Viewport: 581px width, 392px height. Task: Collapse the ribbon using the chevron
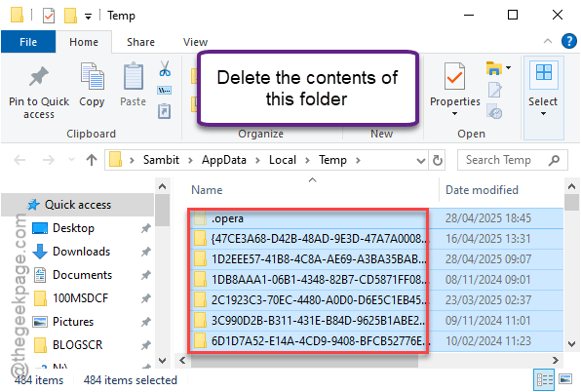(547, 41)
